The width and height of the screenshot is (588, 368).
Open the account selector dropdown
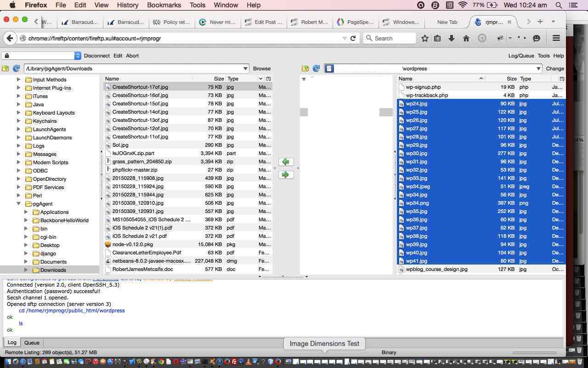tap(78, 56)
